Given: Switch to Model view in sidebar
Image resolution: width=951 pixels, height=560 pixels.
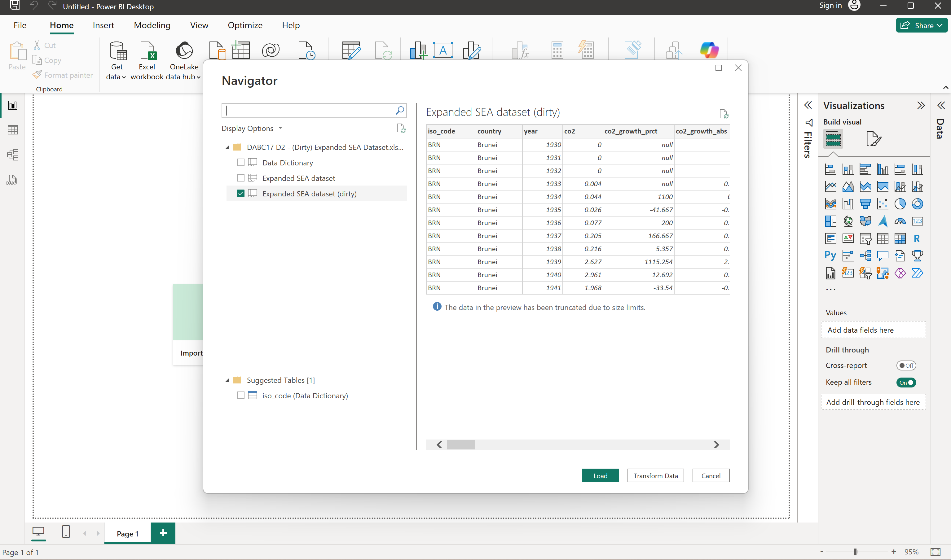Looking at the screenshot, I should tap(13, 155).
